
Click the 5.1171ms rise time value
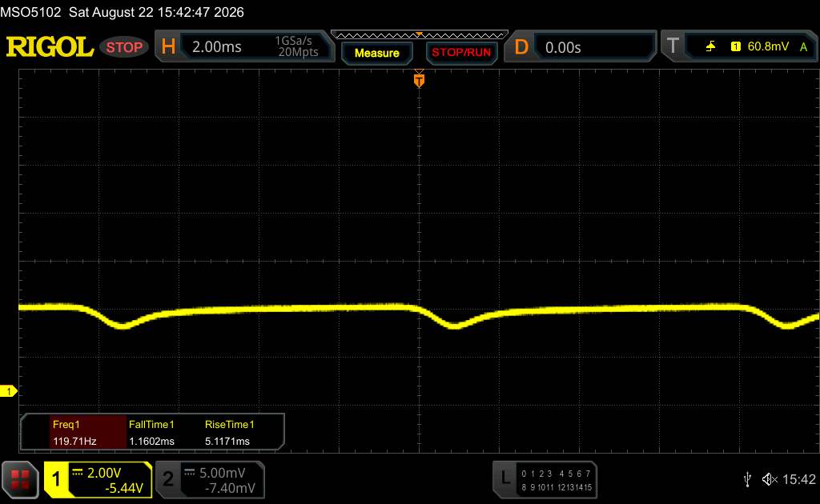(227, 441)
